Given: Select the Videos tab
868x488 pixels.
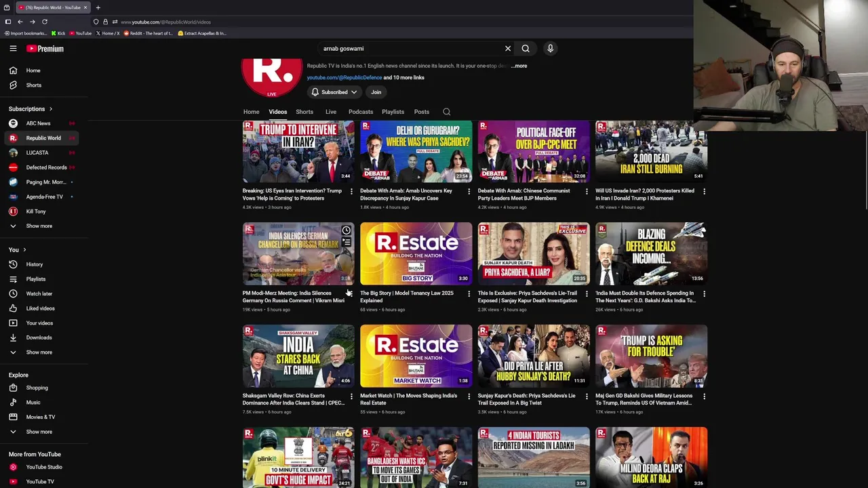Looking at the screenshot, I should (277, 112).
